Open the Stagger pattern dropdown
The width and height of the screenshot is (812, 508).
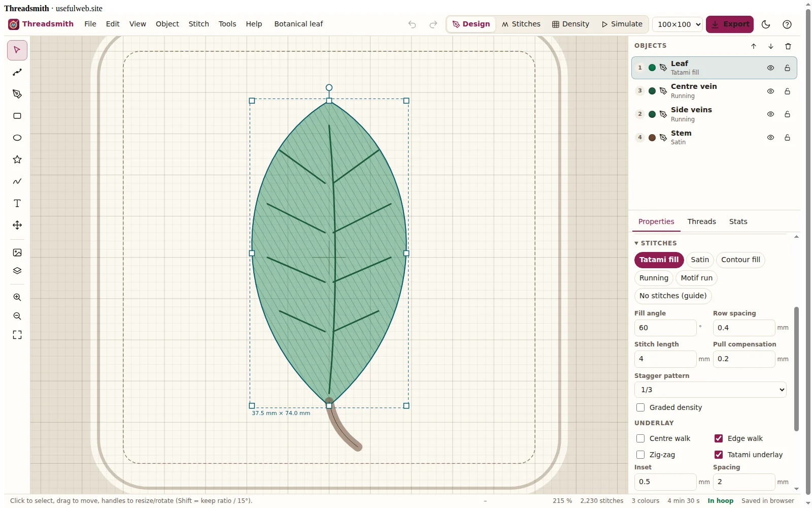pos(710,390)
